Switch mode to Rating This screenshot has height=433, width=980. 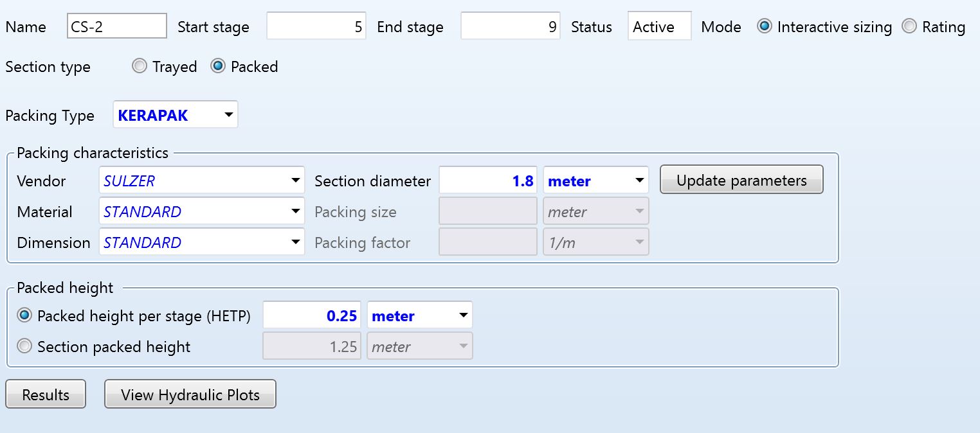tap(909, 27)
